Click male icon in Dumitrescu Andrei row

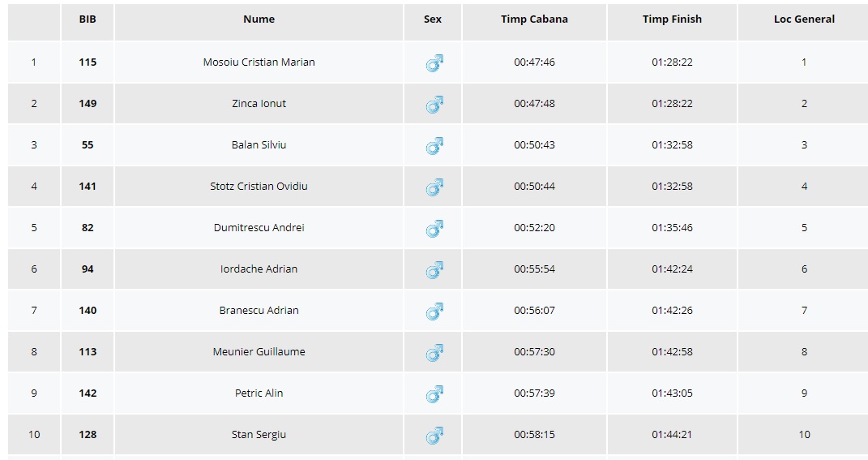pyautogui.click(x=434, y=229)
